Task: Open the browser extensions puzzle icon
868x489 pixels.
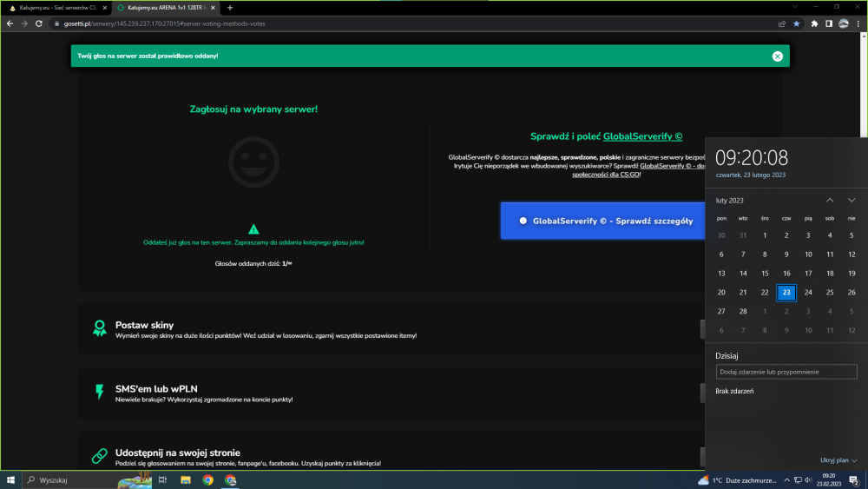Action: 814,23
